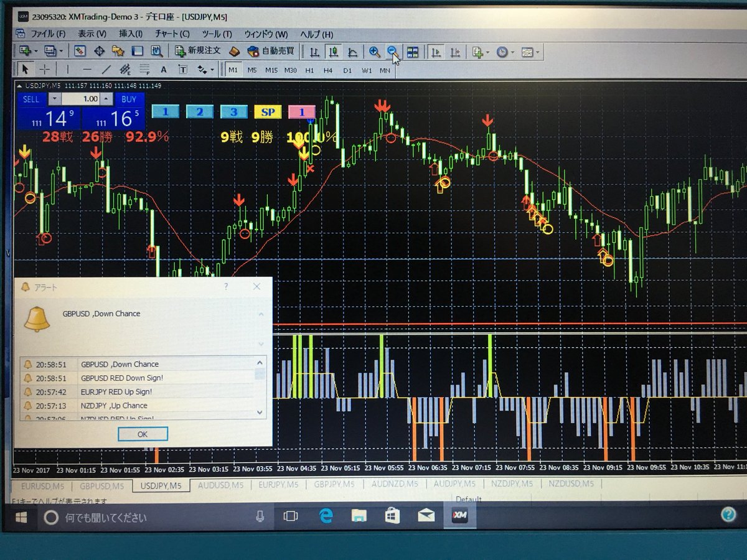
Task: Switch chart to line chart mode
Action: click(x=352, y=52)
